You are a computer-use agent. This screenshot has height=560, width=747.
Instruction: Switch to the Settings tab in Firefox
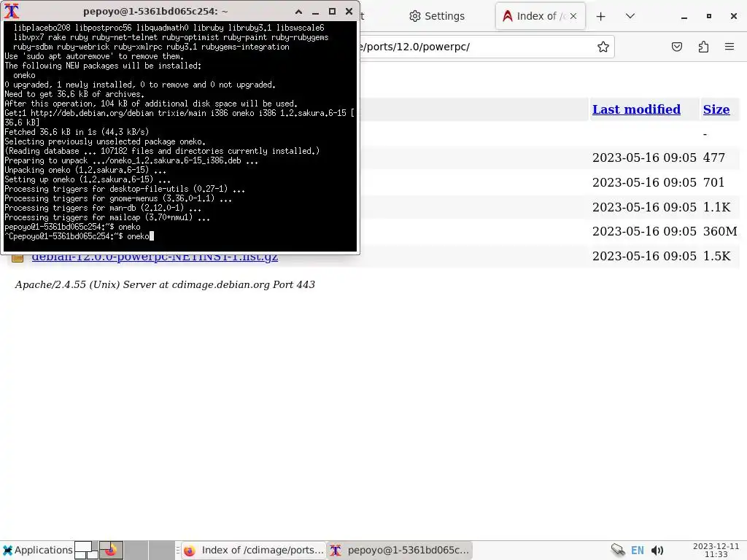pos(437,16)
